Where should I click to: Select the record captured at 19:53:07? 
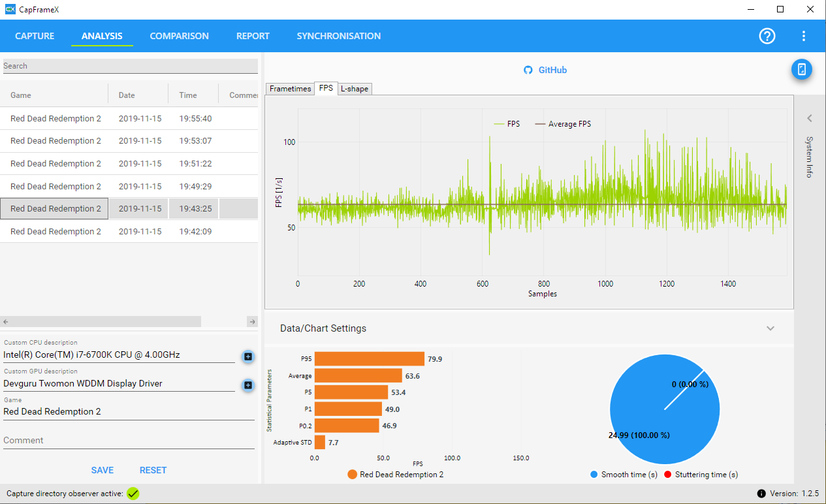(x=129, y=141)
